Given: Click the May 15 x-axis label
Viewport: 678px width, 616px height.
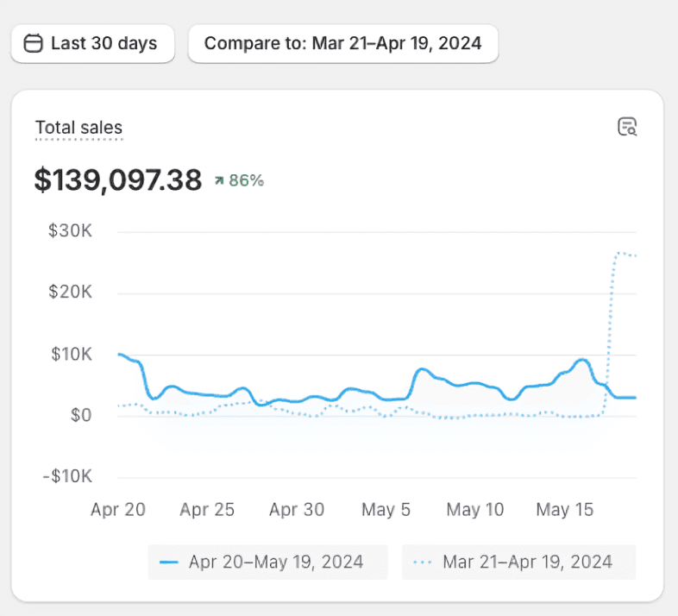Looking at the screenshot, I should 565,510.
